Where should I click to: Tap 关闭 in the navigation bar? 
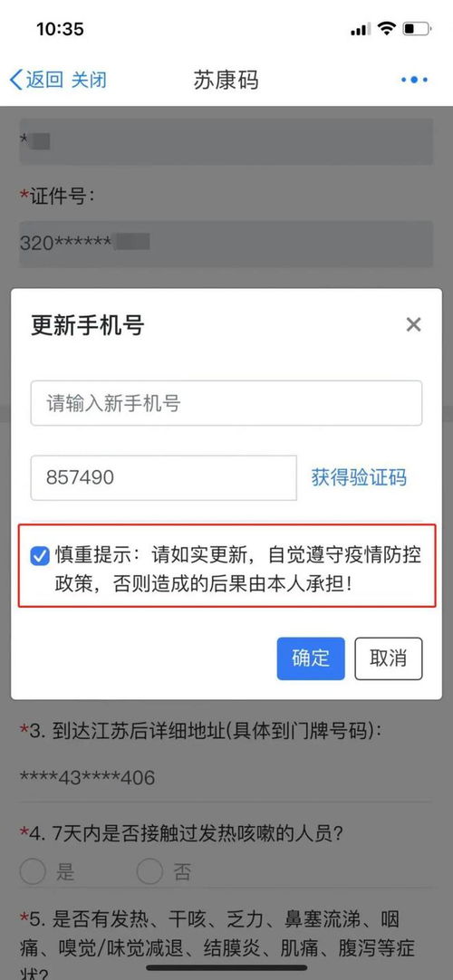89,80
